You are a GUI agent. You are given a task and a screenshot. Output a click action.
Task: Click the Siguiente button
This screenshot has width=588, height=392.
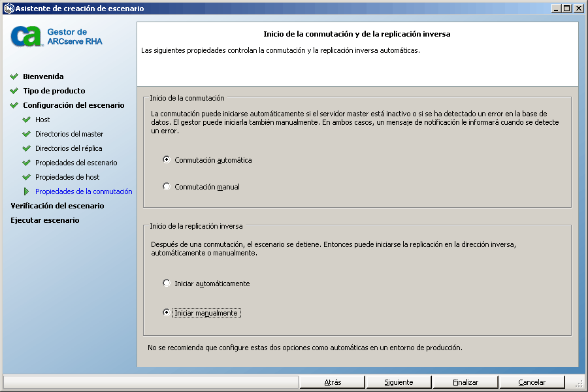pyautogui.click(x=399, y=382)
